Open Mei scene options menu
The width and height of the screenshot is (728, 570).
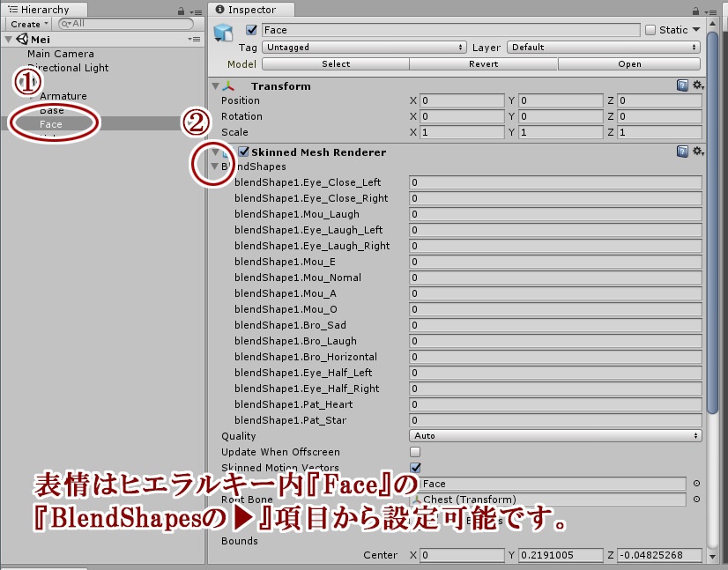tap(194, 39)
